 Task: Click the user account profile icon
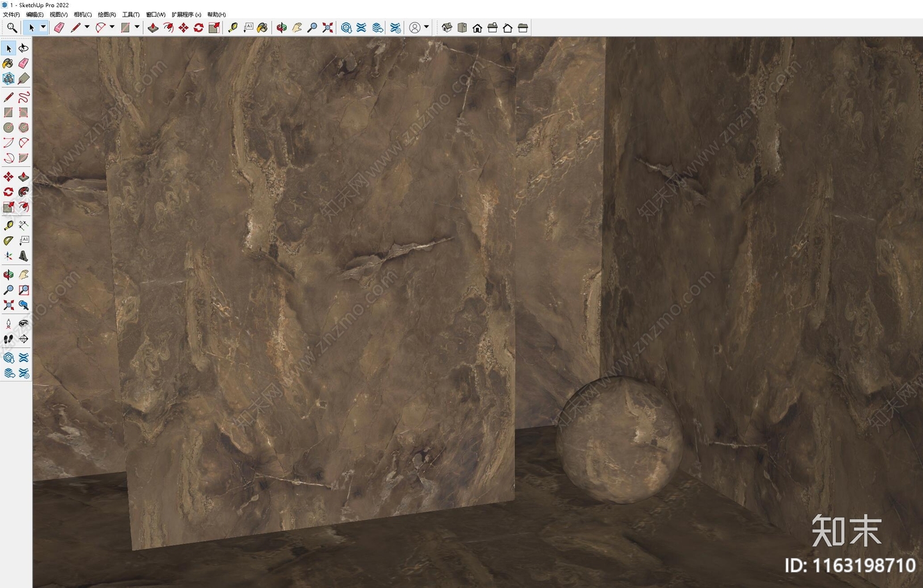point(415,28)
